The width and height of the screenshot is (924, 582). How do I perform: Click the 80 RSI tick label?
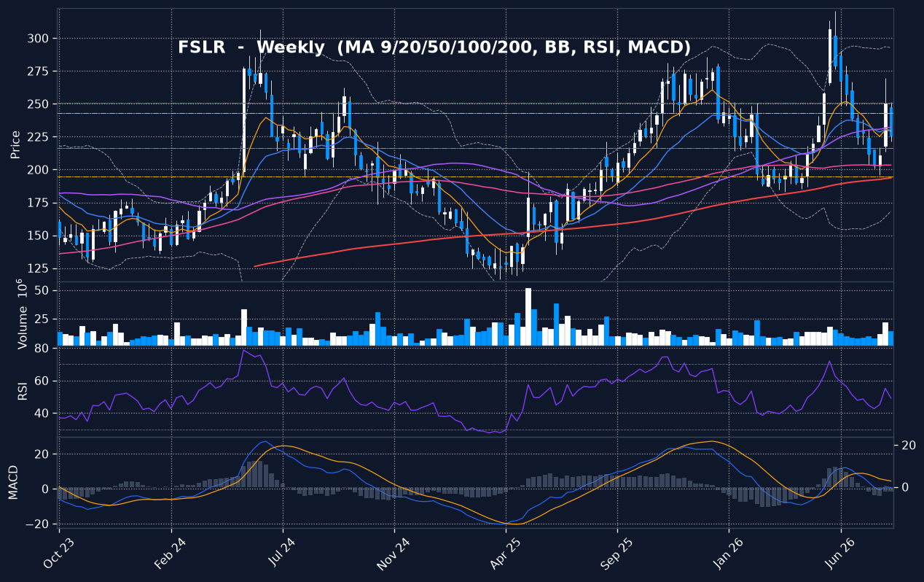(x=42, y=349)
